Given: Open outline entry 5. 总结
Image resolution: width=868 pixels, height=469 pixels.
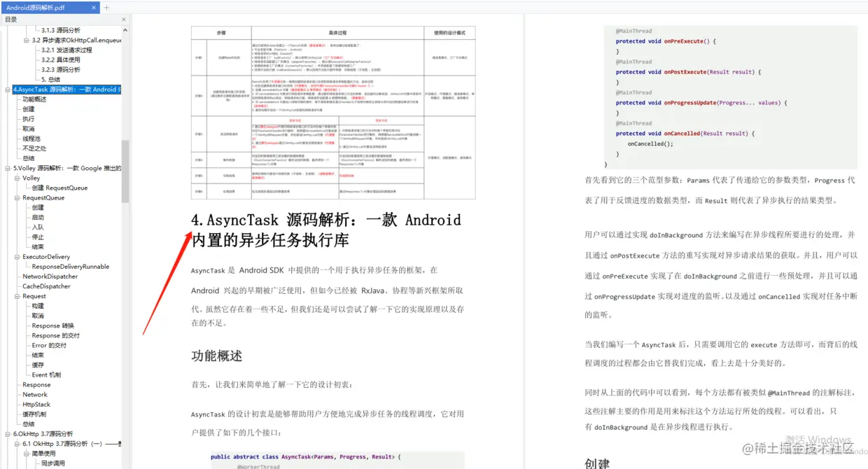Looking at the screenshot, I should tap(50, 80).
